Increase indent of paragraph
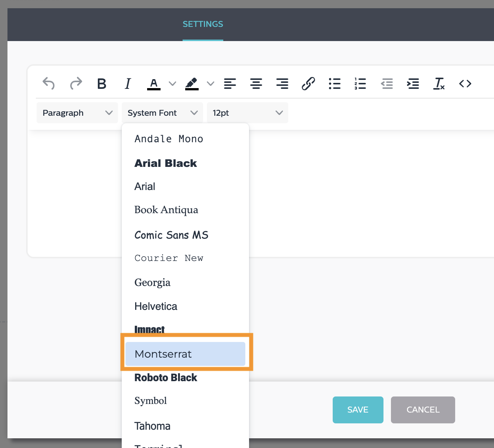Viewport: 494px width, 448px height. coord(413,84)
